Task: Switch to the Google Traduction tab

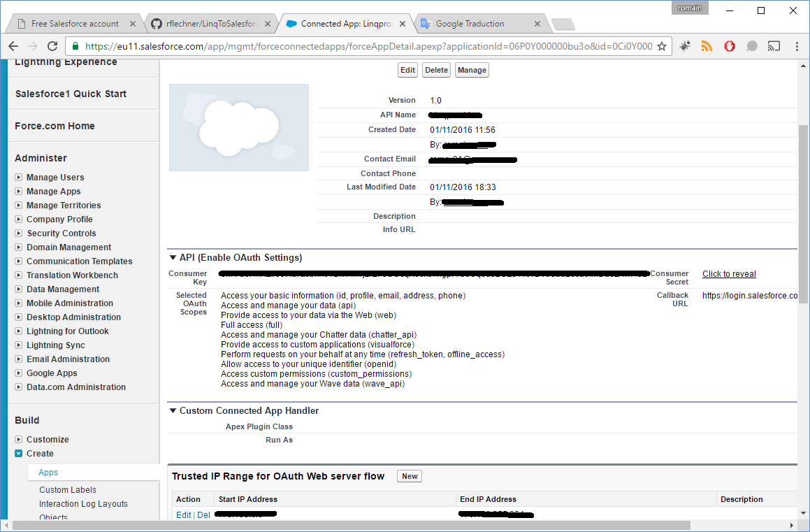Action: click(480, 24)
